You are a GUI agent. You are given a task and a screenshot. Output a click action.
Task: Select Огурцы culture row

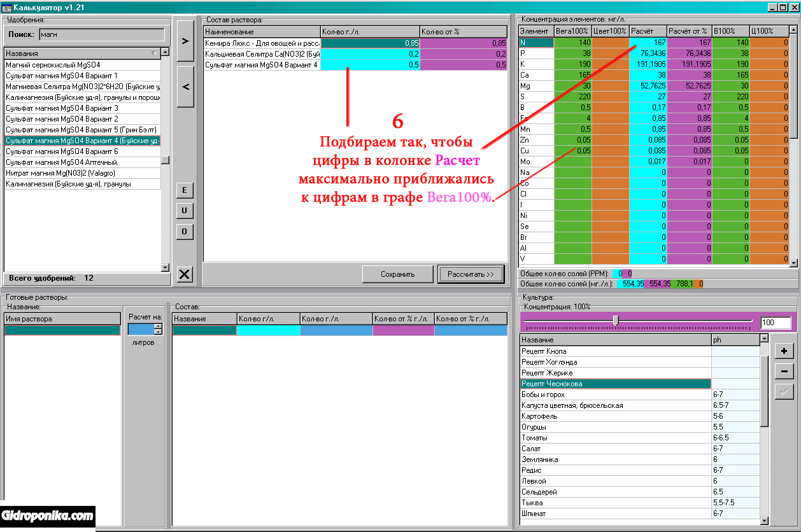(615, 427)
